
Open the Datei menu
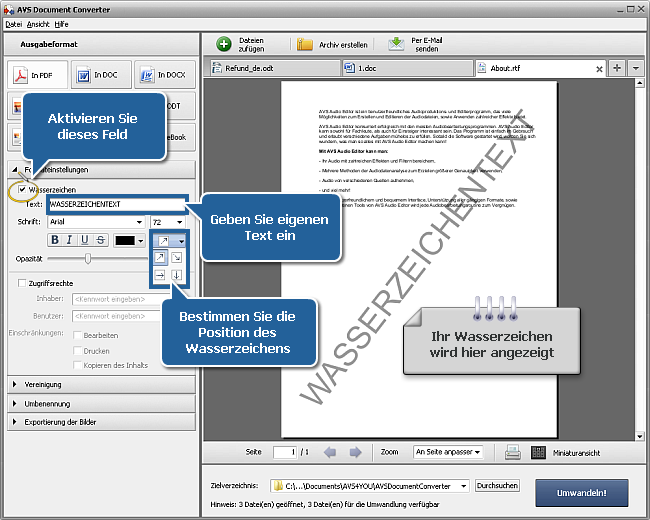[x=13, y=24]
